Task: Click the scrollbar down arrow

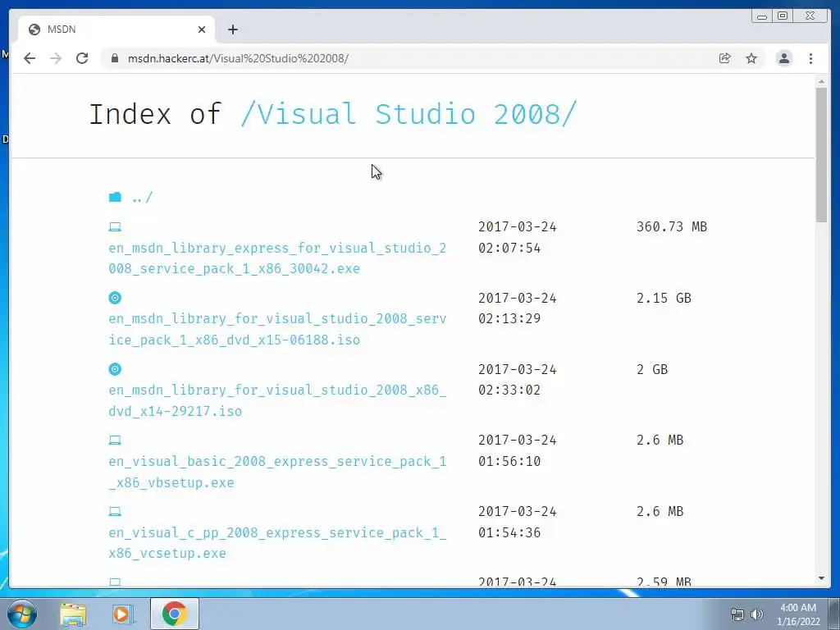Action: point(821,578)
